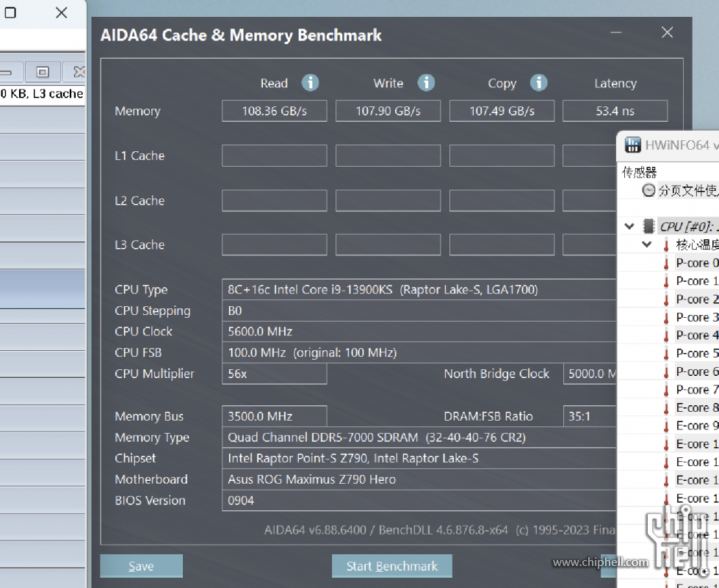The height and width of the screenshot is (588, 719).
Task: Click the empty L3 Cache Copy result box
Action: click(x=502, y=244)
